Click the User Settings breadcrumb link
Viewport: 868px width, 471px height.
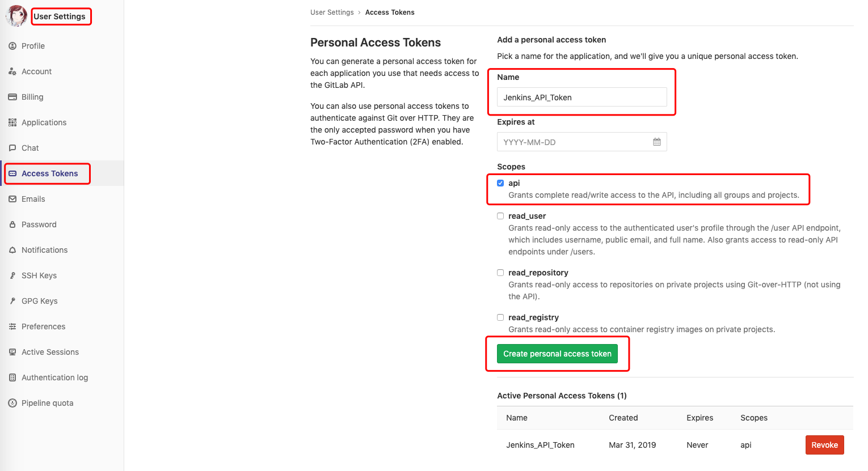click(x=332, y=12)
